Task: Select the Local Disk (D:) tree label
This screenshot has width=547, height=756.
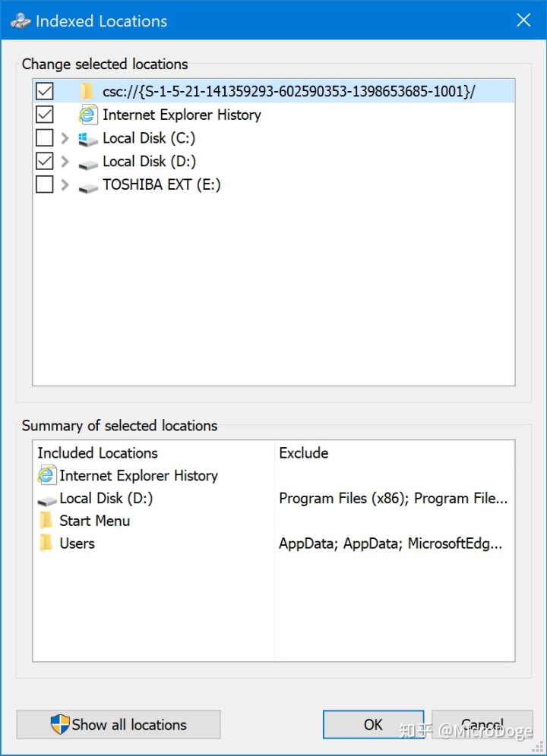Action: pos(149,161)
